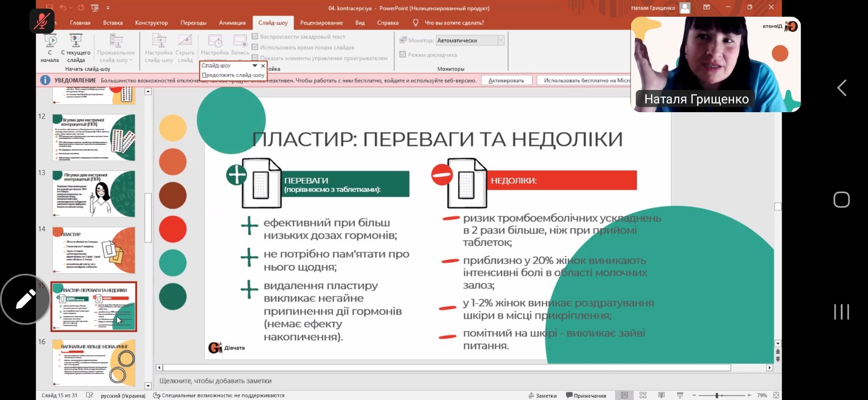Screen dimensions: 868x400
Task: Start slideshow from beginning (С начала)
Action: click(50, 48)
